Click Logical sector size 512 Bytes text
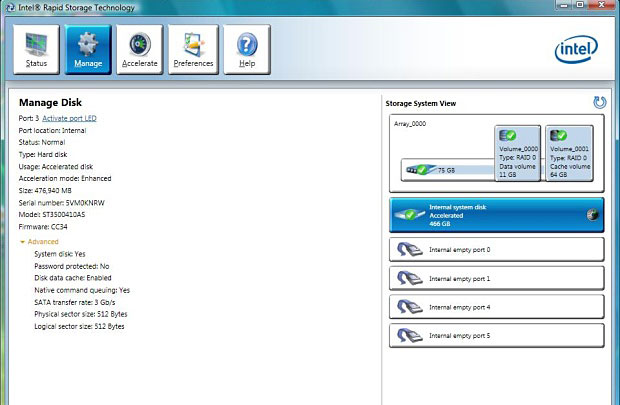This screenshot has height=405, width=620. tap(79, 327)
